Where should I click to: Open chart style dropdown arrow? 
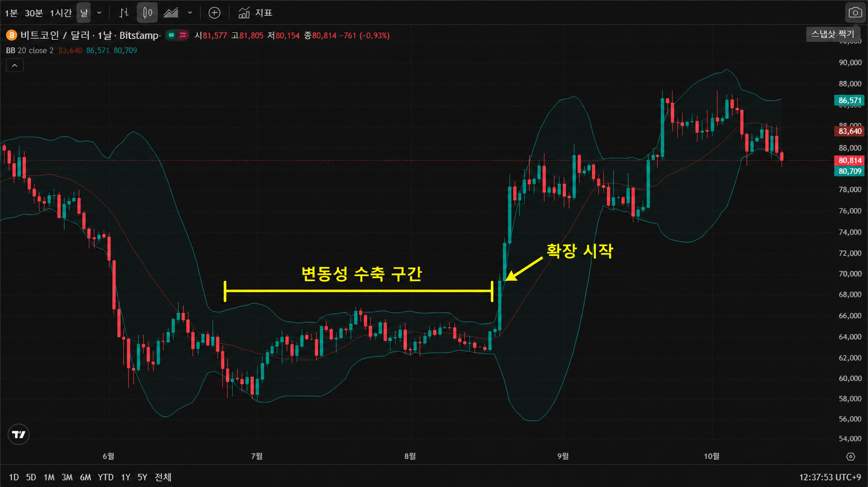190,13
